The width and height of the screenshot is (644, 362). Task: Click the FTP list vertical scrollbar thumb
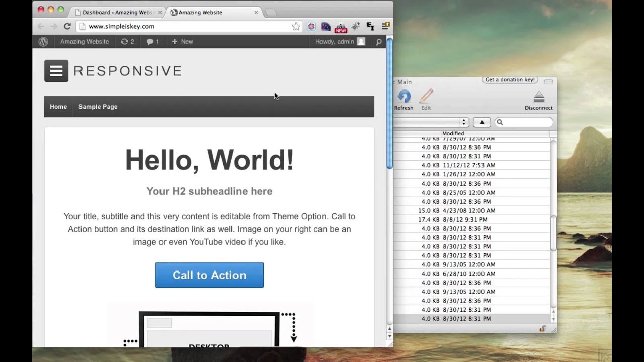point(554,233)
